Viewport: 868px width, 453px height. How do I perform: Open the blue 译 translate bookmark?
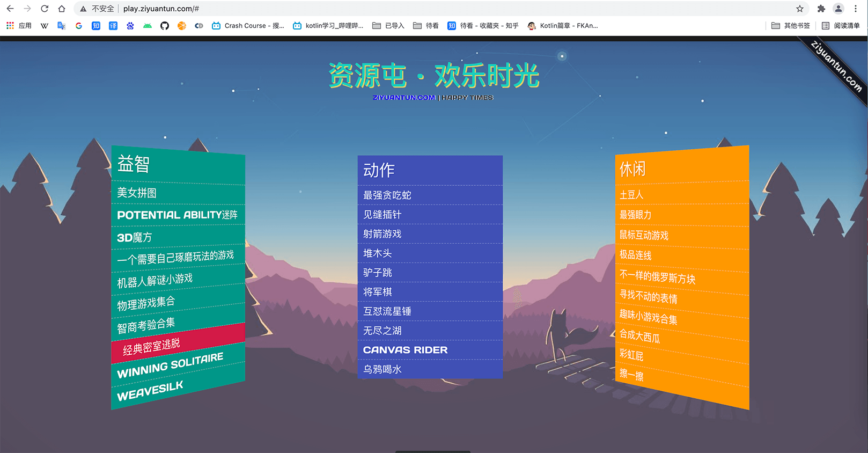(113, 26)
